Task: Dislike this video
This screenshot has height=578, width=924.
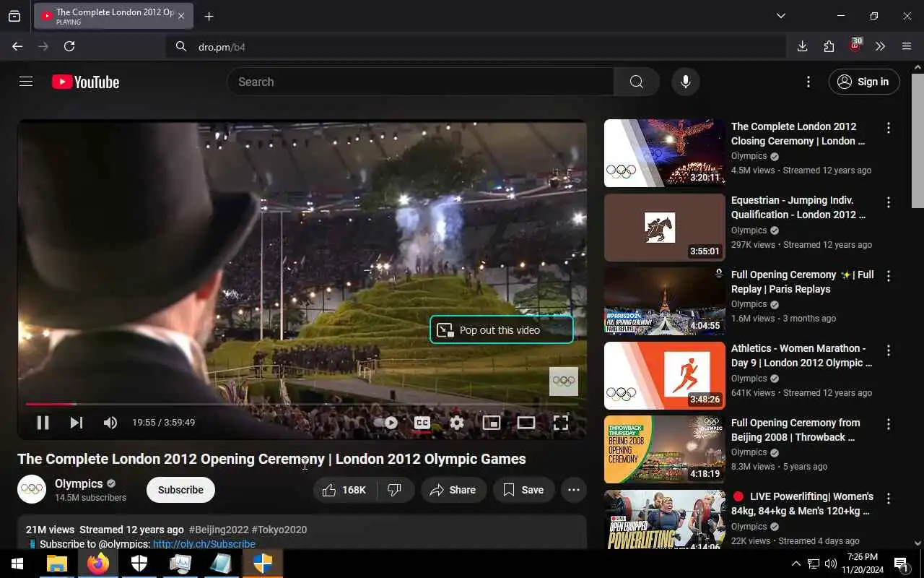Action: pos(395,490)
